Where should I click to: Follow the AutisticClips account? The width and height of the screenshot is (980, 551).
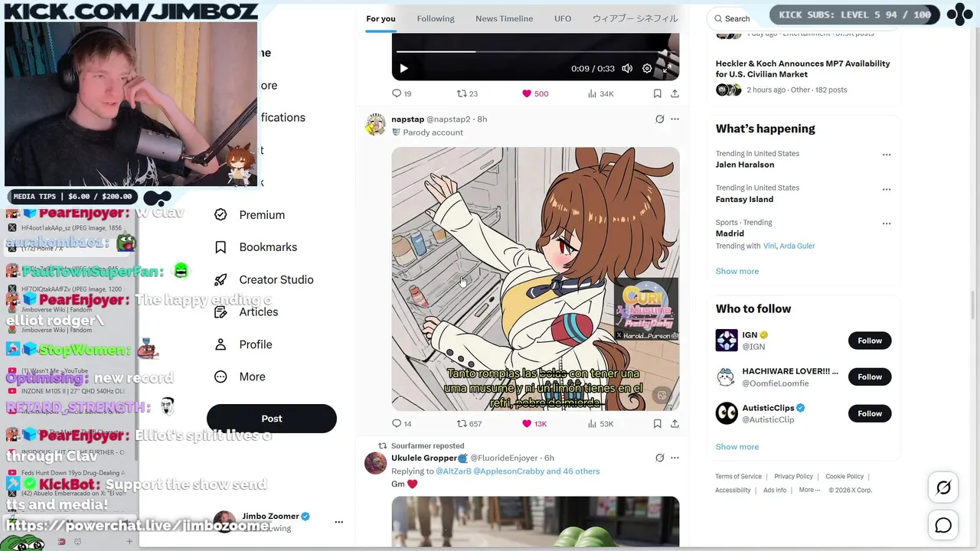870,413
